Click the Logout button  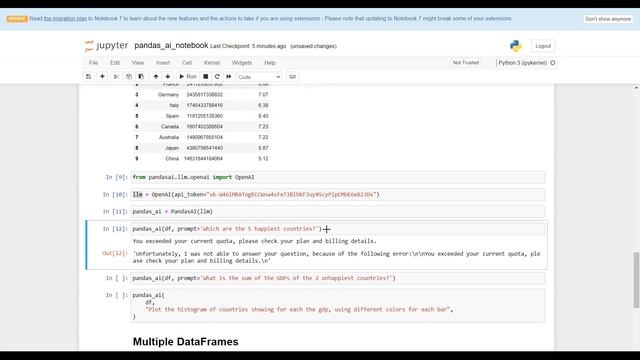pyautogui.click(x=543, y=46)
